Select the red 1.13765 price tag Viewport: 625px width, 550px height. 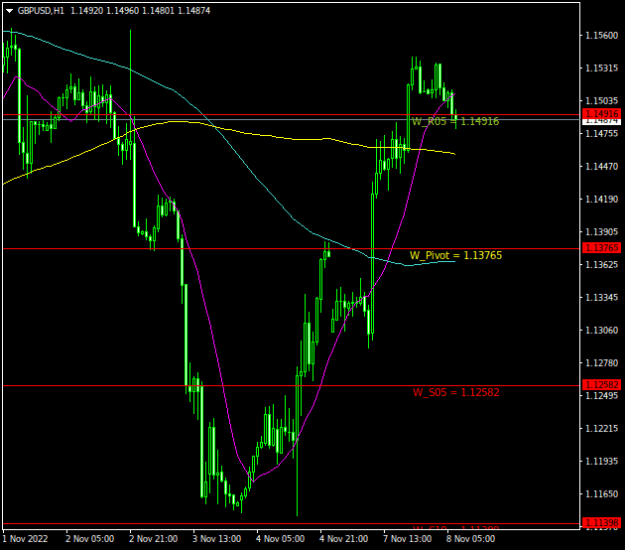pyautogui.click(x=601, y=248)
